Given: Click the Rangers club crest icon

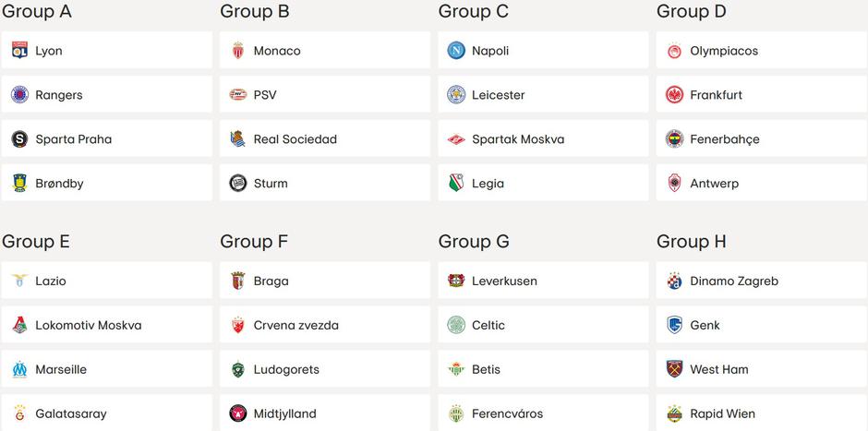Looking at the screenshot, I should click(19, 94).
